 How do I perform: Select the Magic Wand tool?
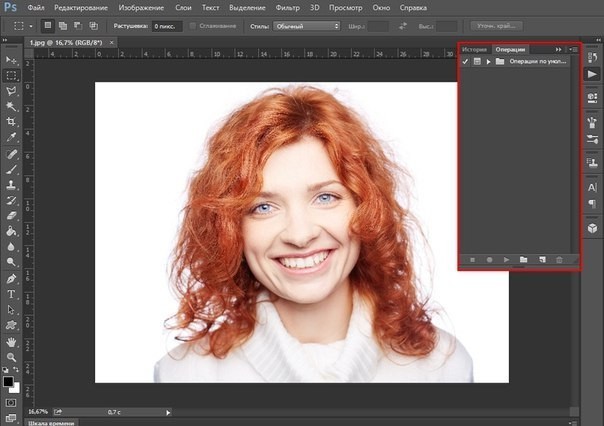(x=11, y=106)
